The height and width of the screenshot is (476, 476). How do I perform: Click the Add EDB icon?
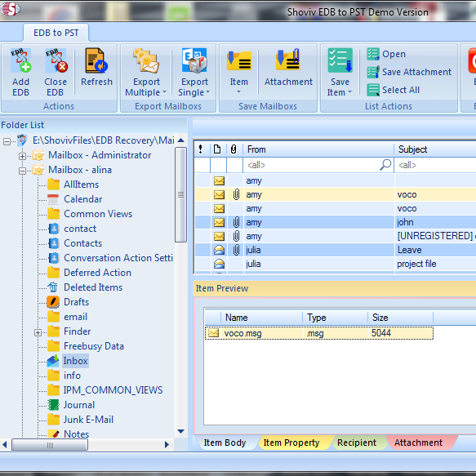click(20, 60)
